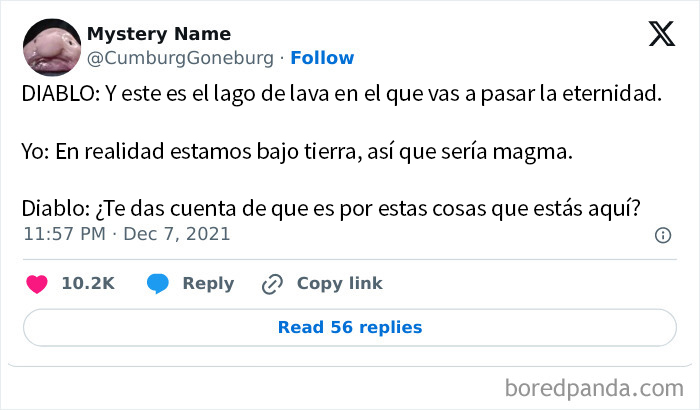This screenshot has width=700, height=410.
Task: Open the Read 56 replies button
Action: coord(350,327)
